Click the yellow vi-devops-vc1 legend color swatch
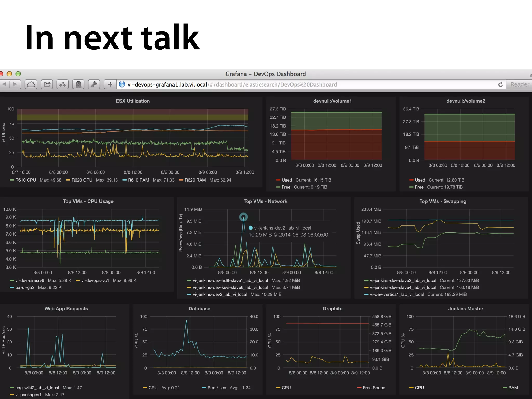Viewport: 532px width, 399px height. point(78,281)
